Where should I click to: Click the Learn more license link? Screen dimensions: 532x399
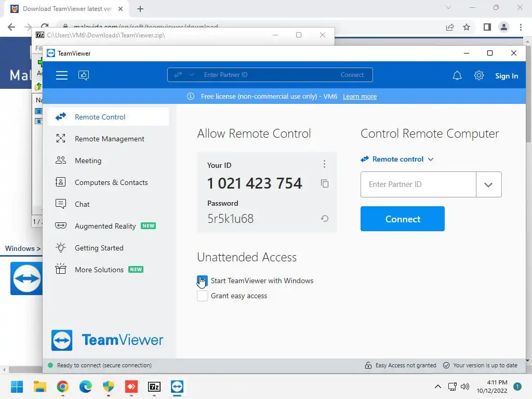[360, 97]
